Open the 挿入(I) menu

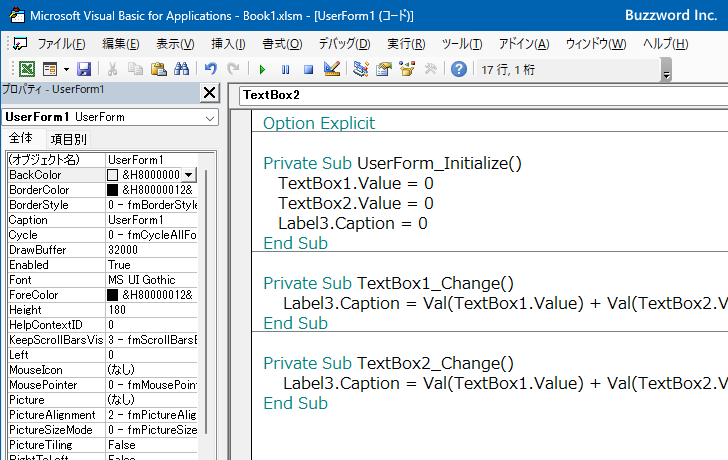(x=228, y=44)
